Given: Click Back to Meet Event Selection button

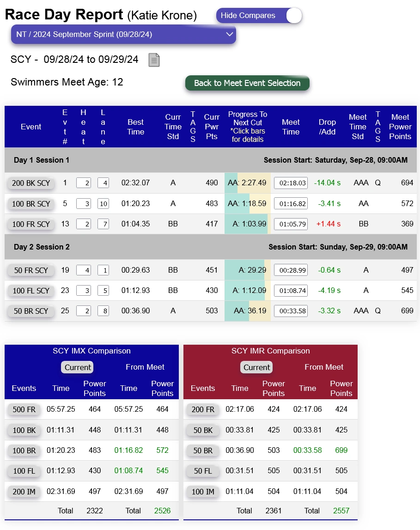Looking at the screenshot, I should click(x=247, y=83).
